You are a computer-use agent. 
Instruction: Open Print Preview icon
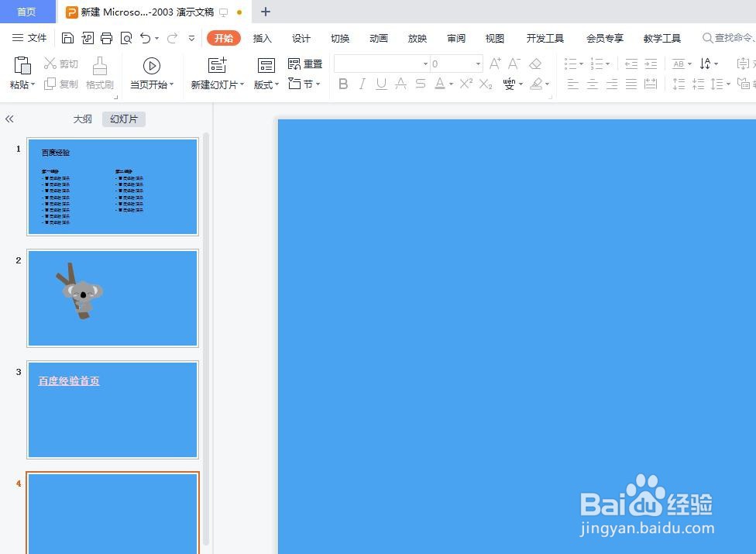click(x=126, y=38)
